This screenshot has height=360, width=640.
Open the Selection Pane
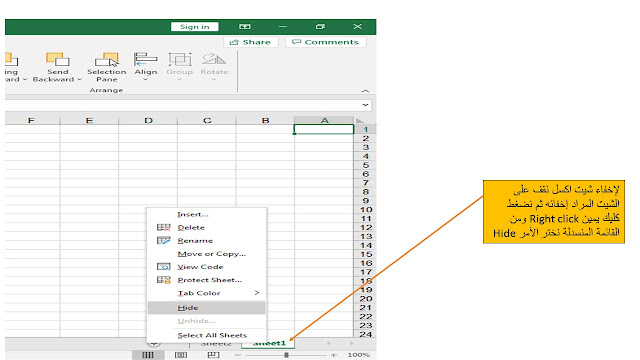pyautogui.click(x=107, y=68)
